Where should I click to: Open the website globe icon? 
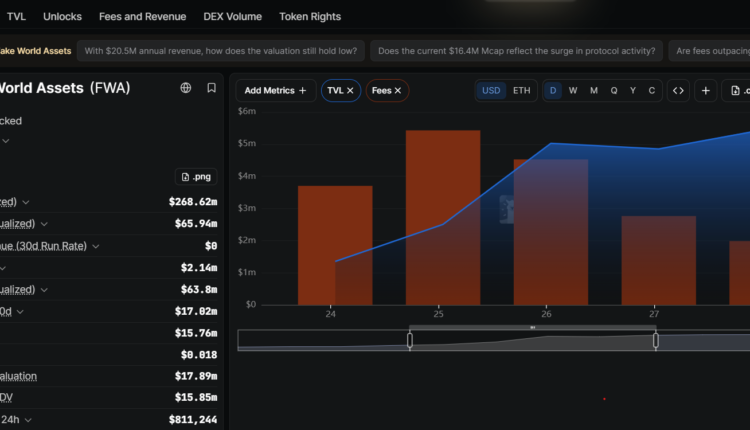pos(186,88)
